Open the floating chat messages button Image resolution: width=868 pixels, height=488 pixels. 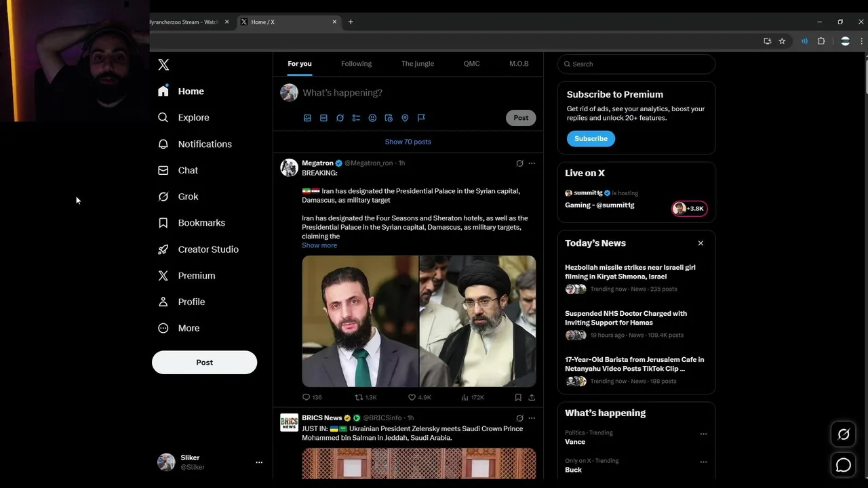(844, 465)
